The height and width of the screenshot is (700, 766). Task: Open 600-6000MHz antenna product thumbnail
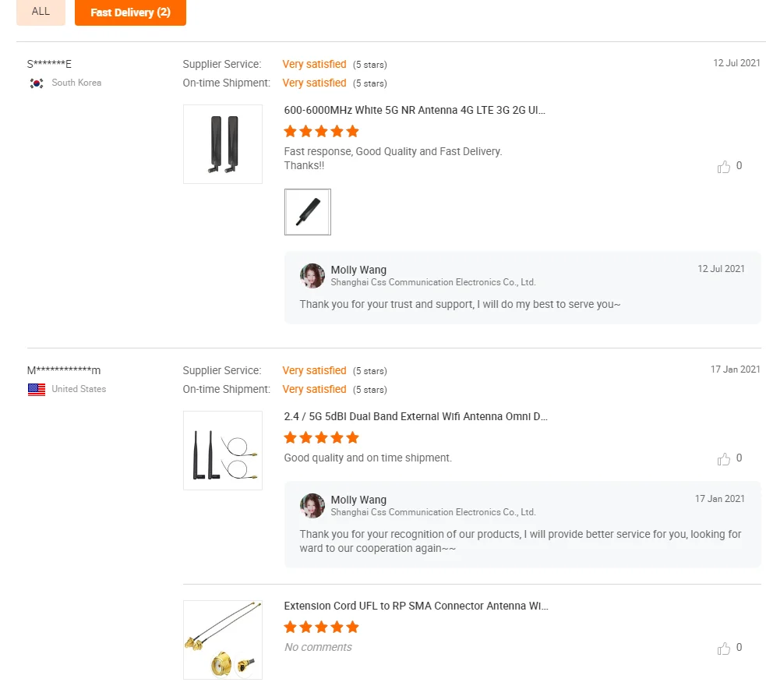[x=223, y=144]
